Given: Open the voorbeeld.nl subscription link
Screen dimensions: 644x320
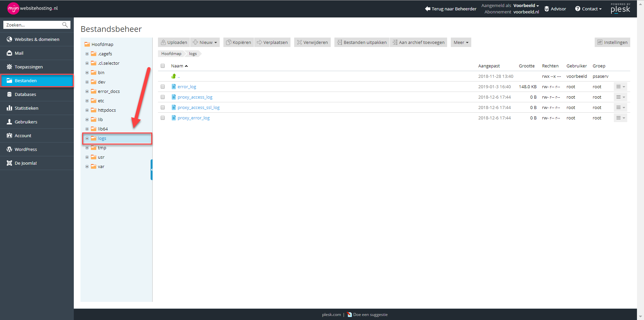Looking at the screenshot, I should 526,12.
